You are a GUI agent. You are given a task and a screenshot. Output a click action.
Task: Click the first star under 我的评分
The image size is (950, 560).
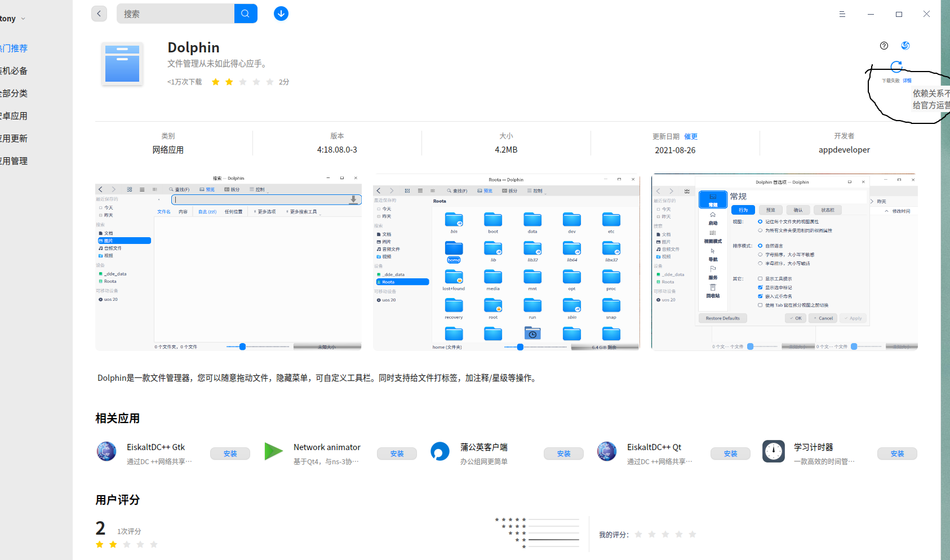click(x=638, y=534)
